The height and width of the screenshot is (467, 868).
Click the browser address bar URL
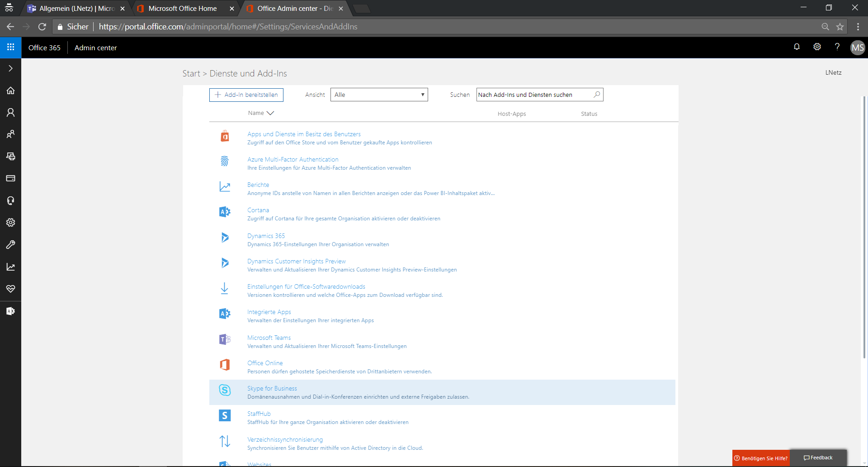click(228, 27)
